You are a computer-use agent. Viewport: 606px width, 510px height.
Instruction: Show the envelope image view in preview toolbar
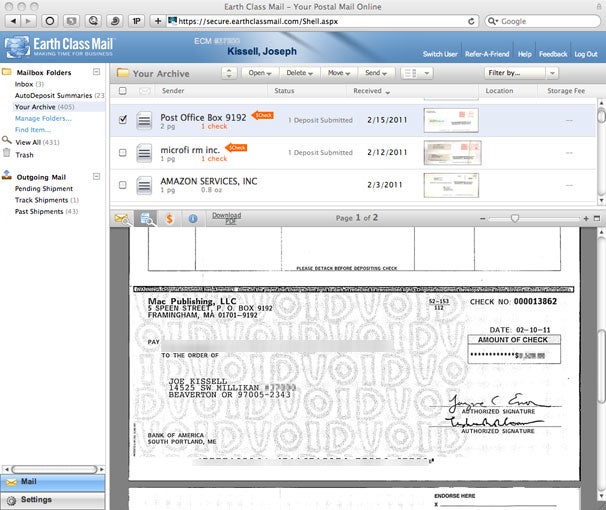click(122, 219)
